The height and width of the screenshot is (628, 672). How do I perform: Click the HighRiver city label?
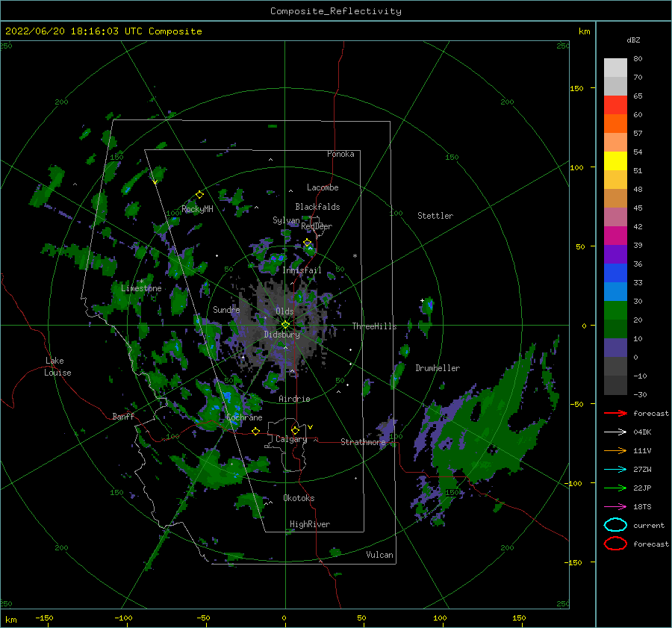pyautogui.click(x=310, y=524)
